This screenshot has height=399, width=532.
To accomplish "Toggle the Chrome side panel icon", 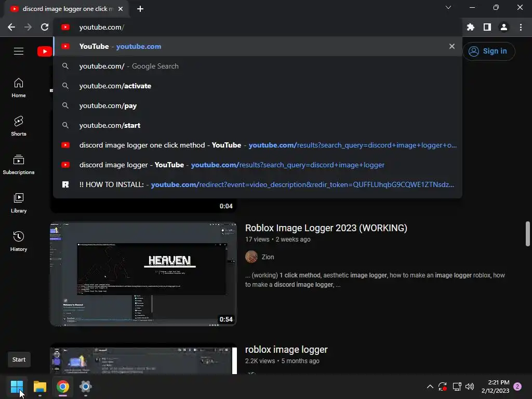I will click(x=487, y=27).
